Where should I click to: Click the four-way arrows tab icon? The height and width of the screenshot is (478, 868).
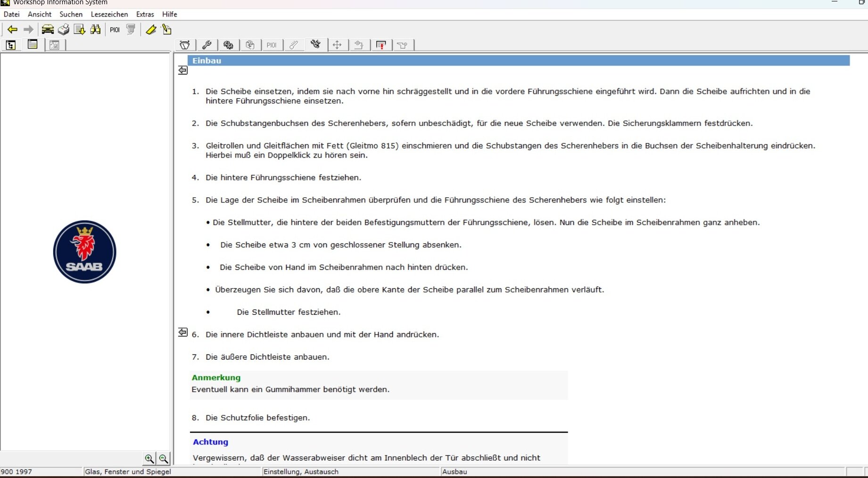point(337,45)
